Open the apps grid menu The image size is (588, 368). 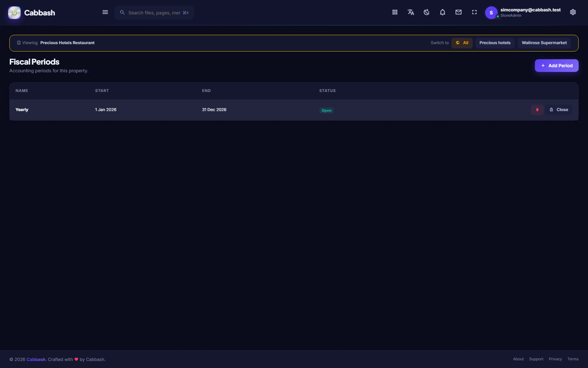click(395, 12)
